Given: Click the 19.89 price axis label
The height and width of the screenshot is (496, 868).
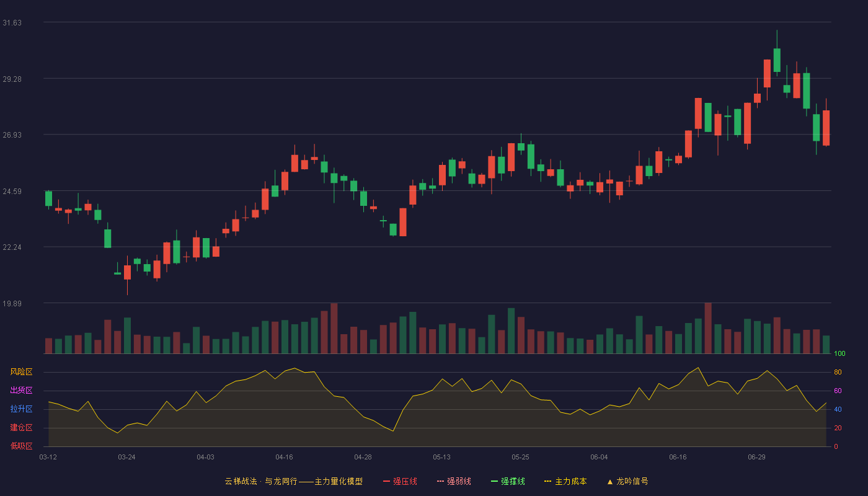Looking at the screenshot, I should [x=12, y=304].
